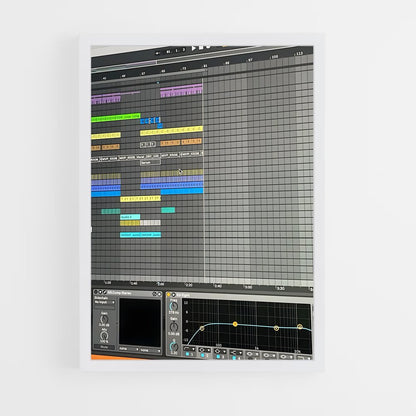
Task: Select the outlined gray clip left of the orange clips
Action: coord(148,144)
